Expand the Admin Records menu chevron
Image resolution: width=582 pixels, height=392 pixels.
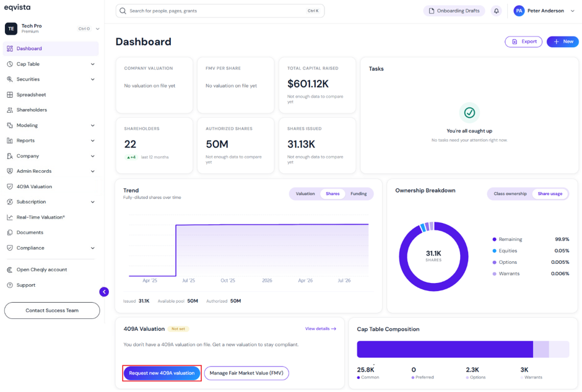[92, 171]
